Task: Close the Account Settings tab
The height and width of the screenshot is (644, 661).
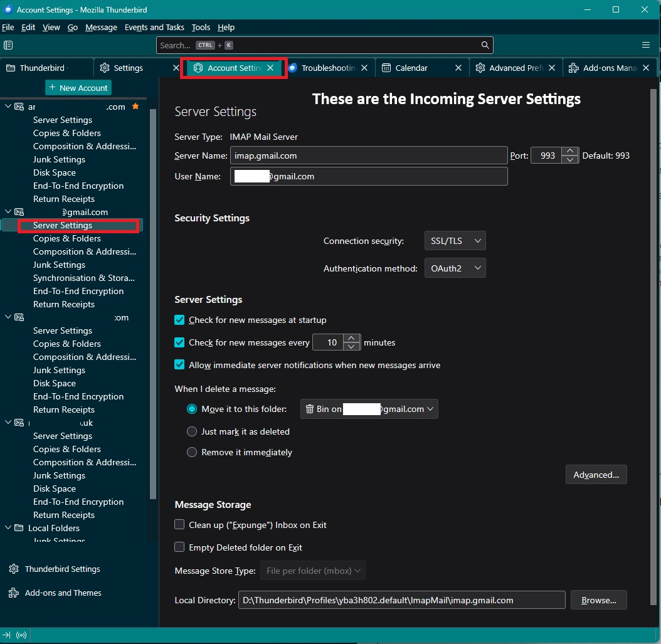Action: (270, 68)
